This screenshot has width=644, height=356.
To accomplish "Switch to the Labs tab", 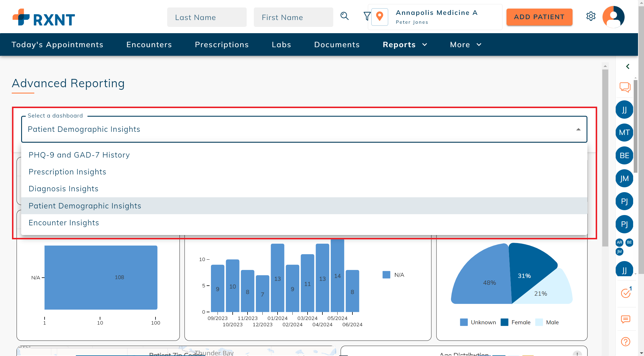I will (281, 45).
